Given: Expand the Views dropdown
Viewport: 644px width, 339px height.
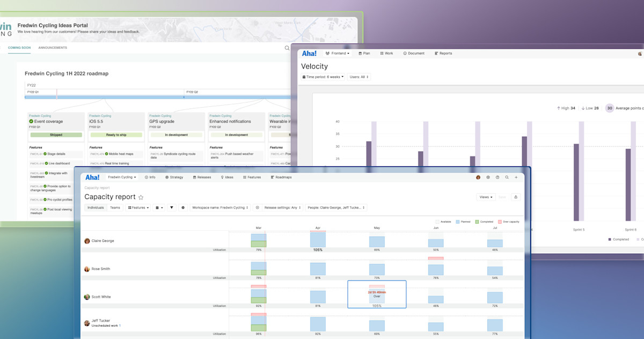Looking at the screenshot, I should pyautogui.click(x=486, y=197).
